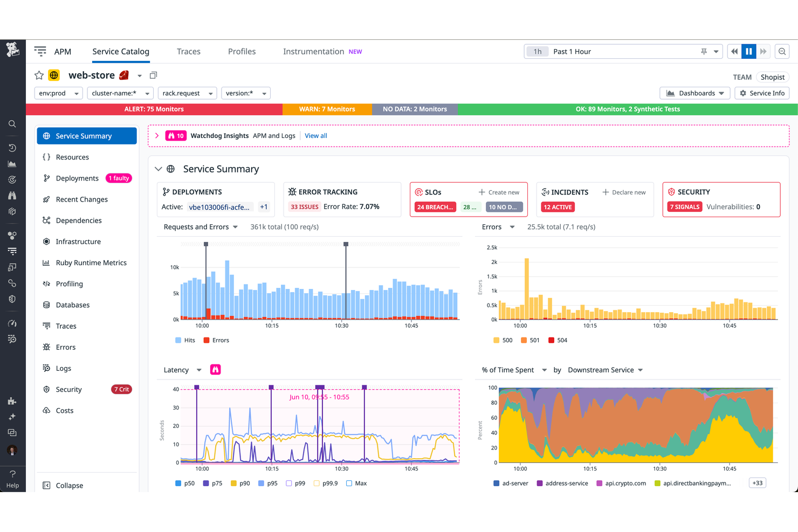Click the Datadog logo in the top left corner
Image resolution: width=798 pixels, height=532 pixels.
12,50
